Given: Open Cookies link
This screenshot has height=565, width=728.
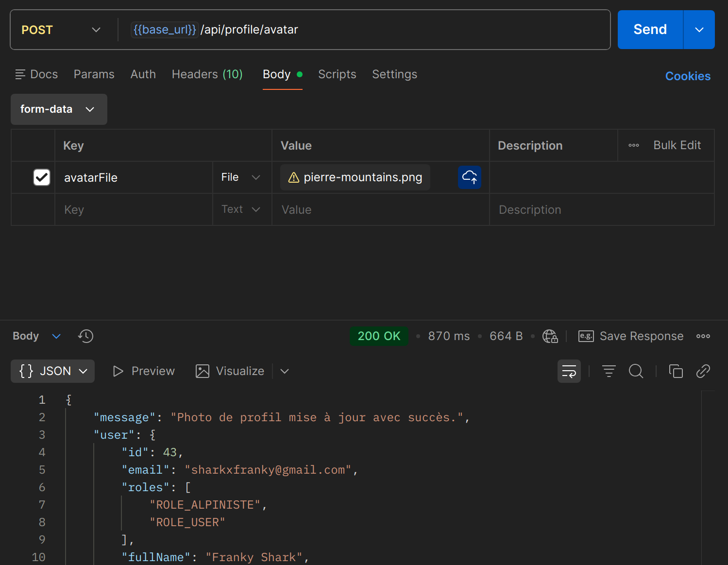Looking at the screenshot, I should [x=688, y=76].
